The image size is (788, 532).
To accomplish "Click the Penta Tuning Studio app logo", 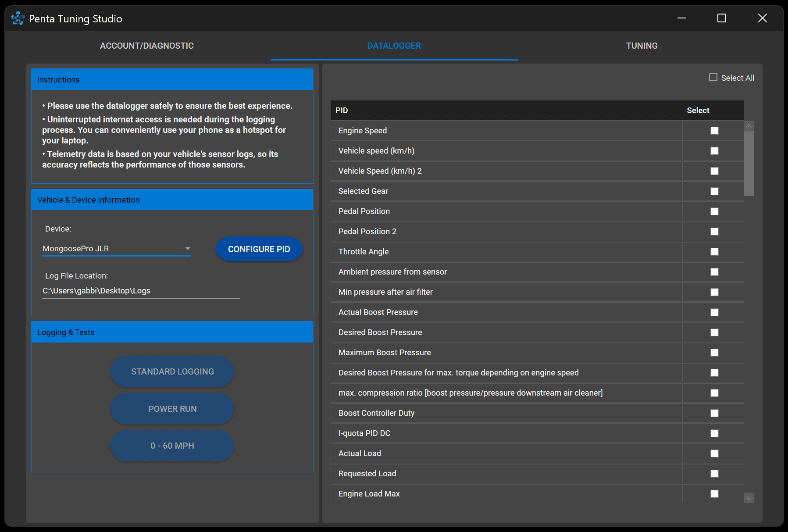I will click(18, 18).
